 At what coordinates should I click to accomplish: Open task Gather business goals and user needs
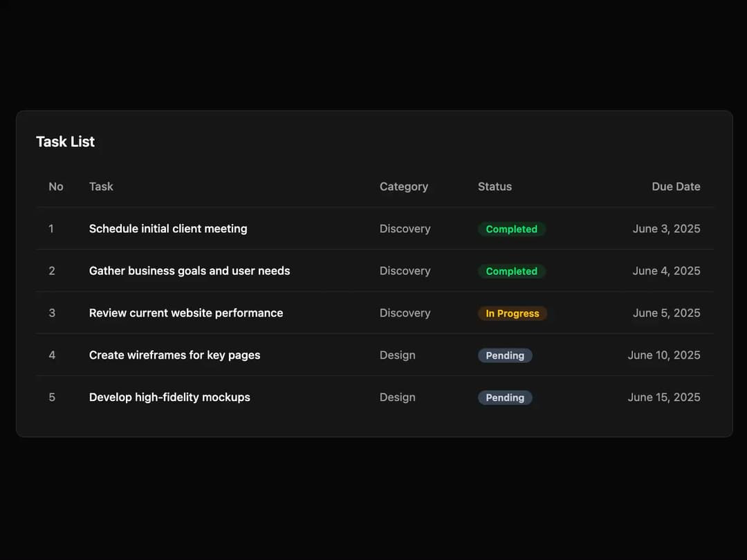(190, 270)
